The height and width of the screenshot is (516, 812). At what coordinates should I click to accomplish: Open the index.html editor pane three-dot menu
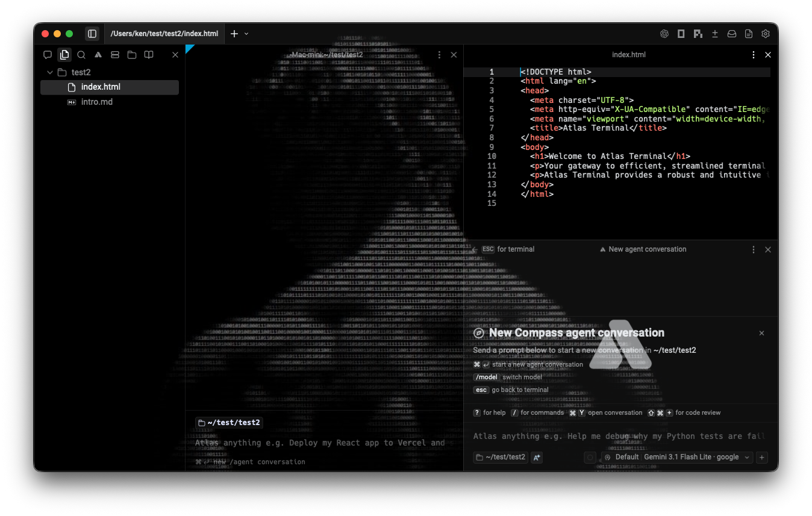tap(754, 55)
